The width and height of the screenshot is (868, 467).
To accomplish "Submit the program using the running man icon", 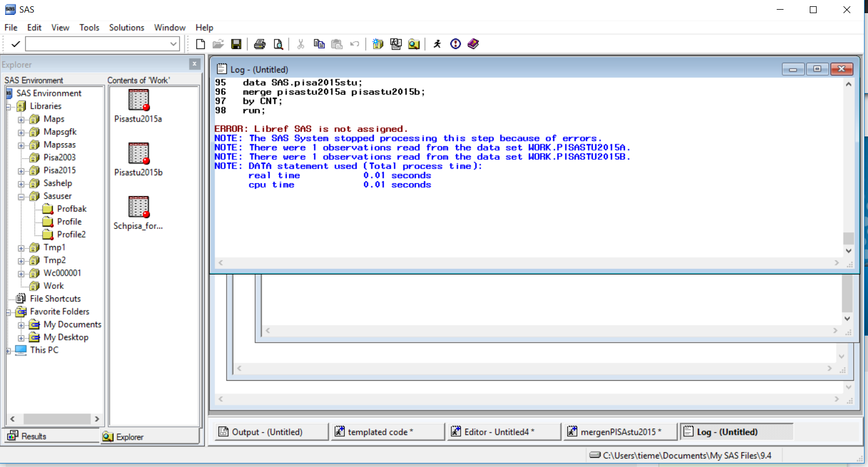I will pyautogui.click(x=437, y=44).
